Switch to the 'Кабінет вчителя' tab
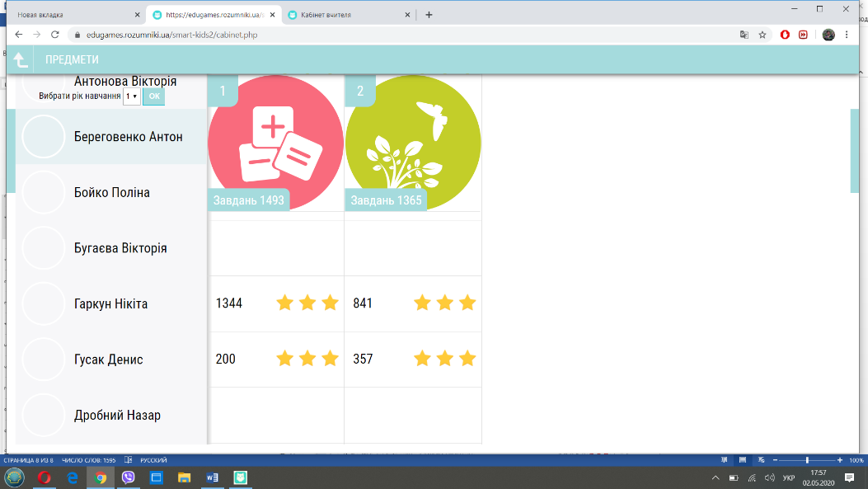Image resolution: width=868 pixels, height=489 pixels. (x=349, y=15)
